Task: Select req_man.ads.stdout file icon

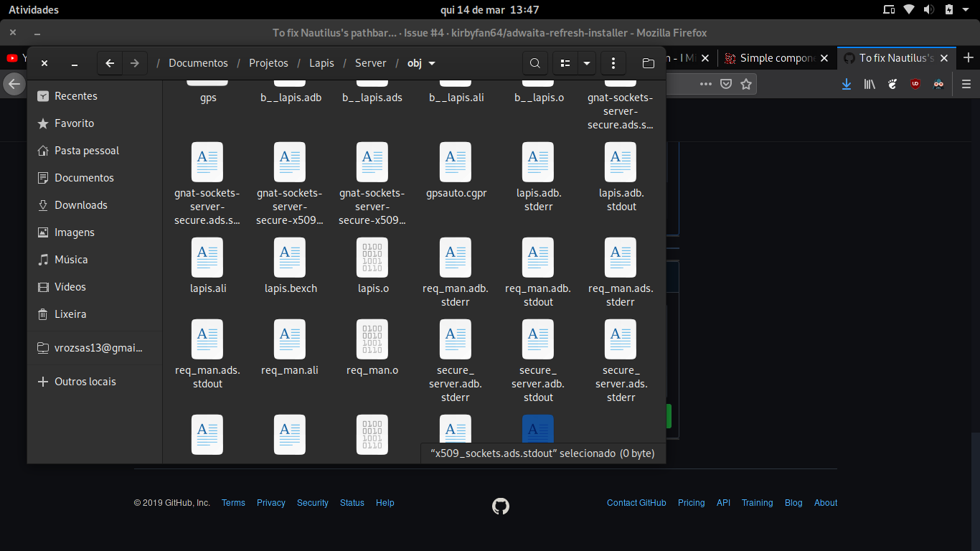Action: click(x=207, y=339)
